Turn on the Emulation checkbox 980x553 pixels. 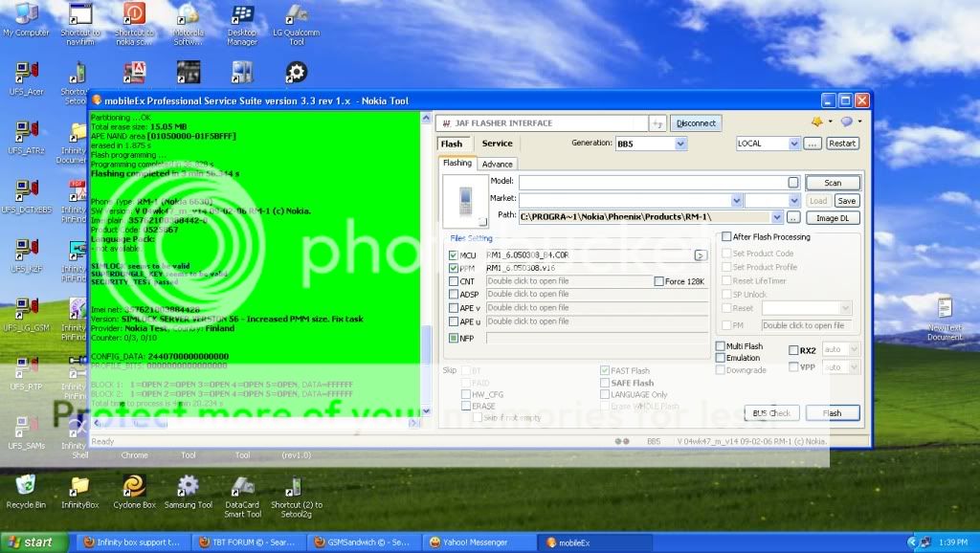tap(720, 358)
